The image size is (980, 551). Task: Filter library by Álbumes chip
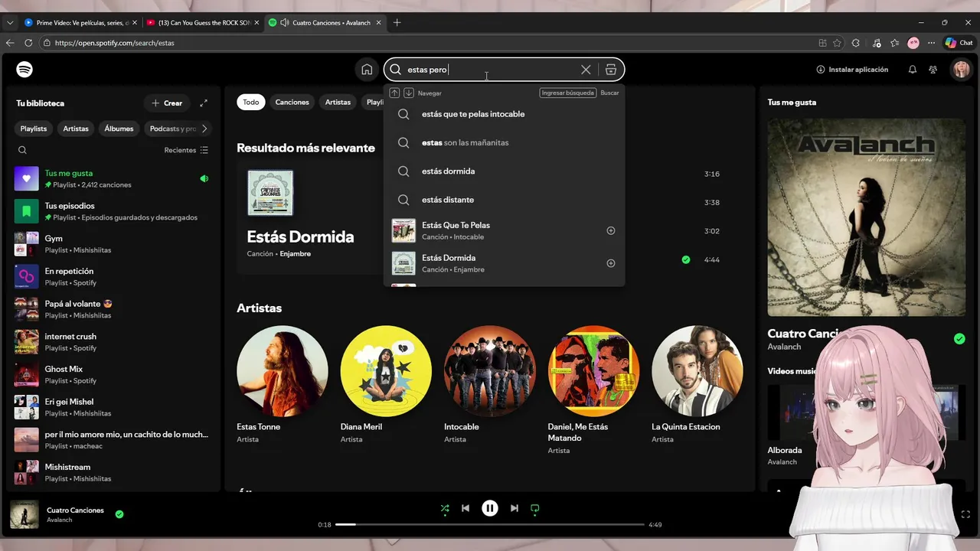coord(119,129)
